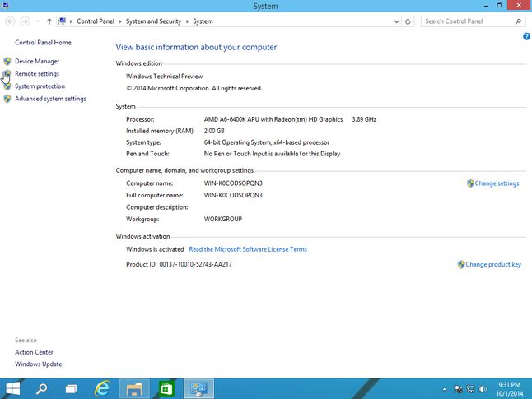
Task: Expand chevron after System and Security
Action: (187, 21)
